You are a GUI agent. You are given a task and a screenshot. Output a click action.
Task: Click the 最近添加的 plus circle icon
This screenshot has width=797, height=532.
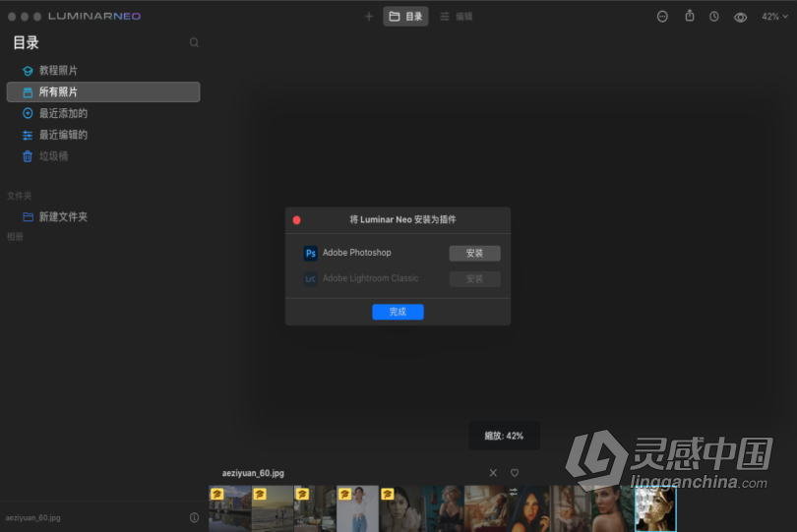tap(28, 113)
